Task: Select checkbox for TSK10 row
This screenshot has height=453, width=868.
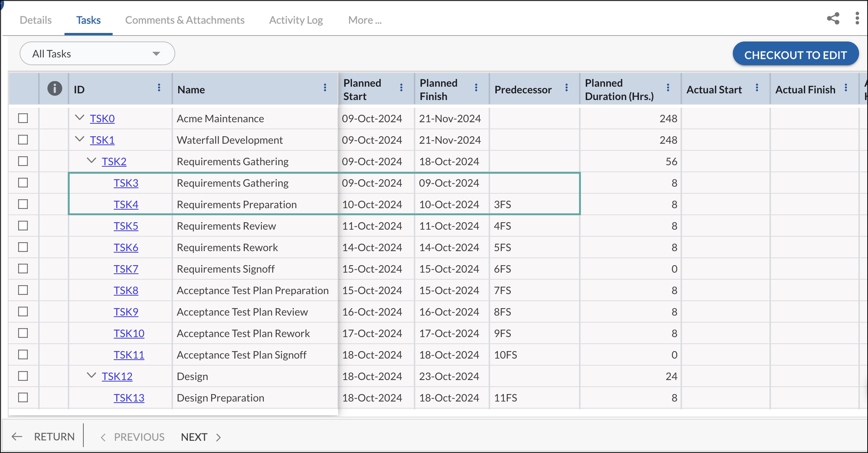Action: coord(23,333)
